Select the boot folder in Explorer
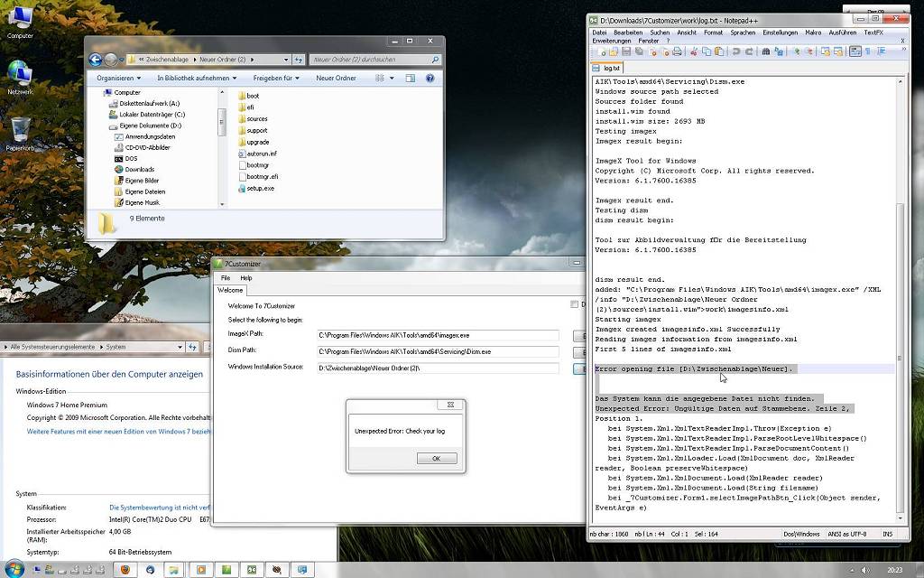The image size is (924, 578). 249,96
